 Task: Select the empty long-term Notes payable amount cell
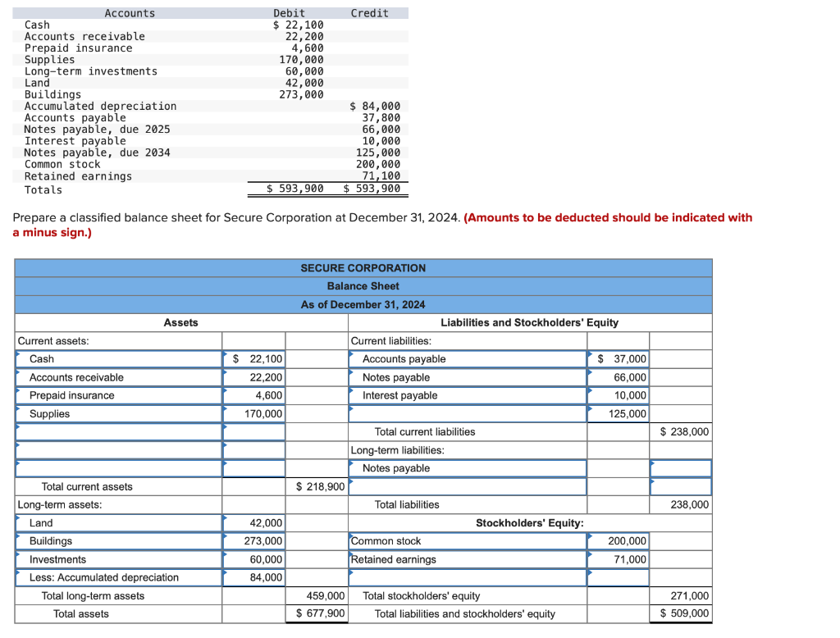tap(681, 467)
